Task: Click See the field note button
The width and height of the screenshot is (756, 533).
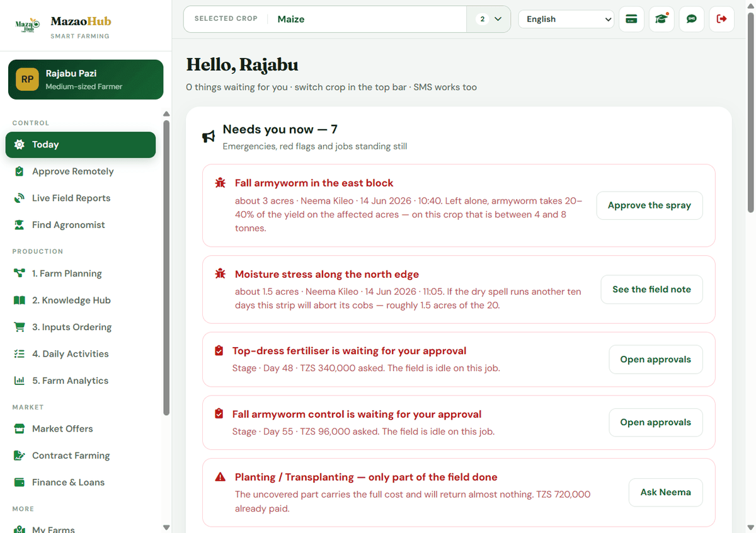Action: click(651, 289)
